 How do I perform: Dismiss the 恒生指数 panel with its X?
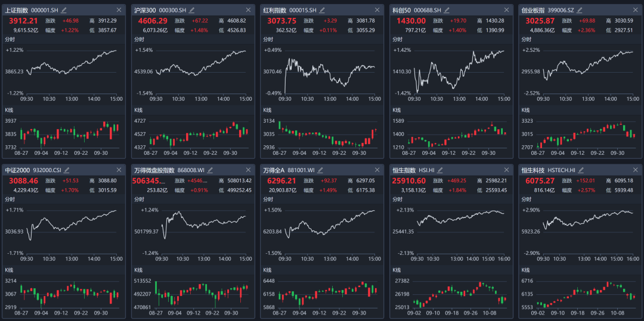(505, 170)
